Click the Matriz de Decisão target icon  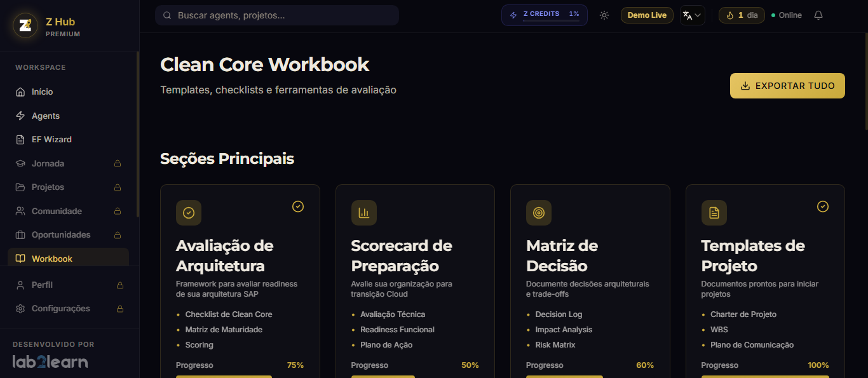539,213
